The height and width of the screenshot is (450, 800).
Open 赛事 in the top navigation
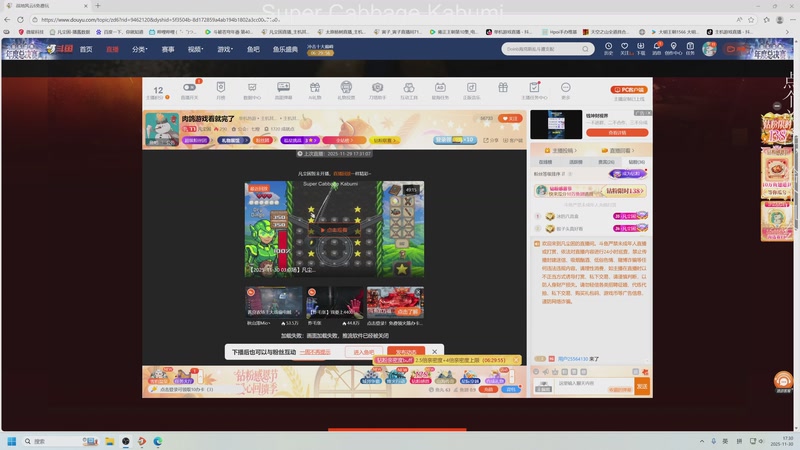[x=168, y=49]
